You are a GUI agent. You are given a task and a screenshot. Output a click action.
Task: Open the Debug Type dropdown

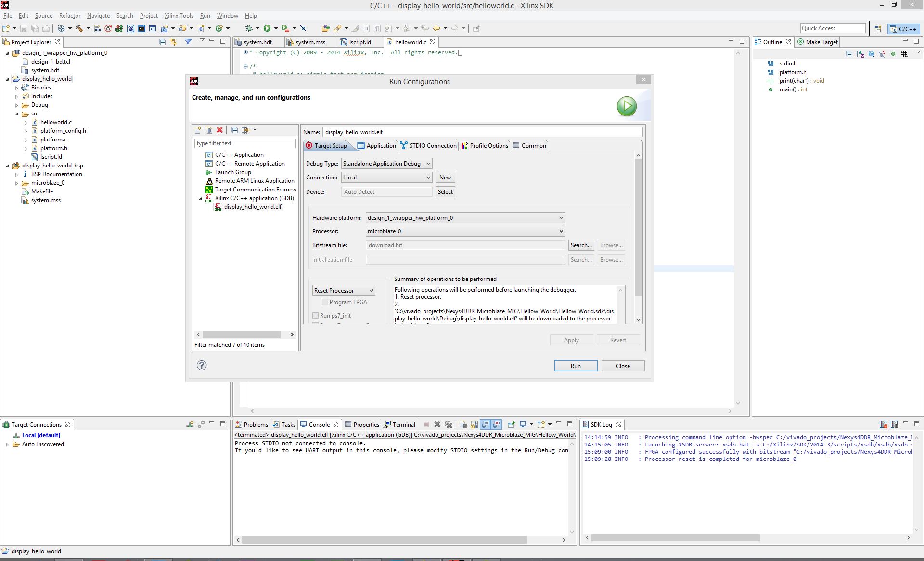pyautogui.click(x=386, y=164)
